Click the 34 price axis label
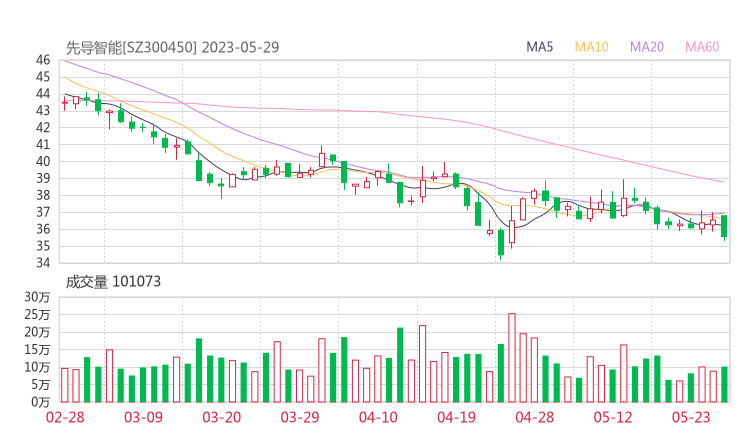Screen dimensions: 740x440 point(43,263)
